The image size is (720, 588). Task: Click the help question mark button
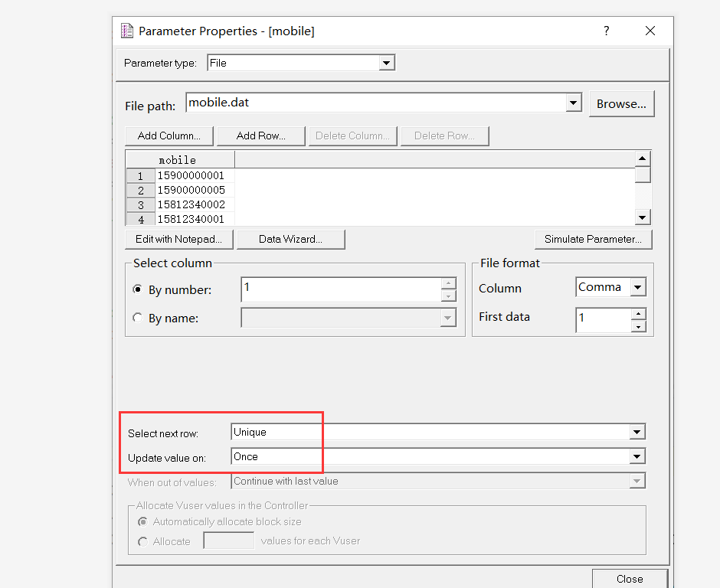(607, 31)
